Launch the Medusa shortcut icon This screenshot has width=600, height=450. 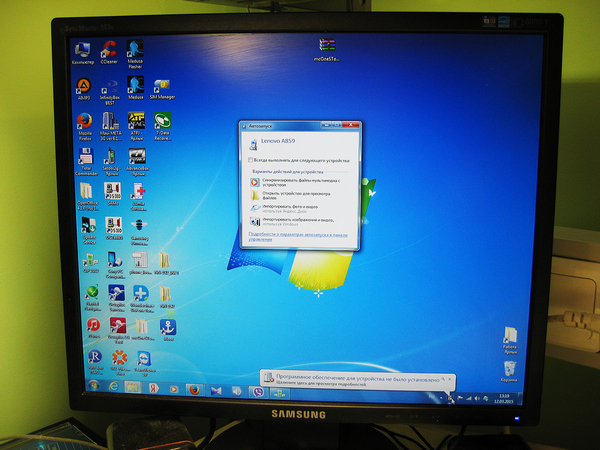point(135,88)
